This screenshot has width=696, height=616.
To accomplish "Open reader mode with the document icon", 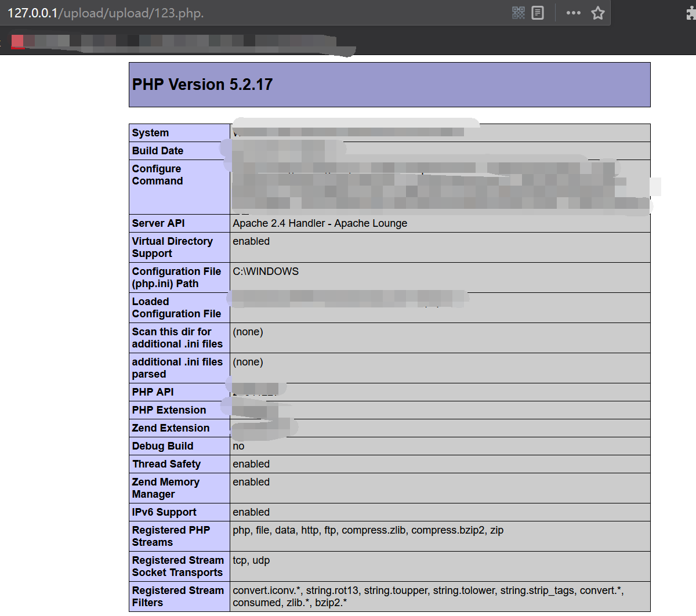I will pos(538,12).
